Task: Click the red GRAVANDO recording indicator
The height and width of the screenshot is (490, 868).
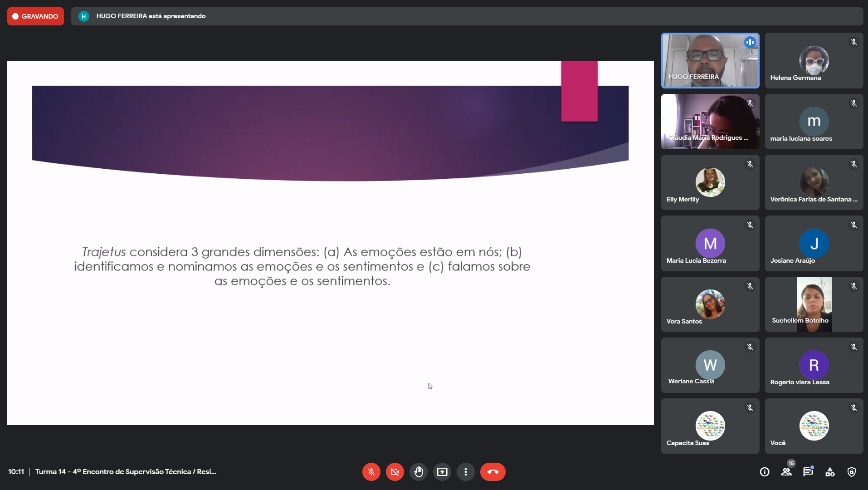Action: point(35,16)
